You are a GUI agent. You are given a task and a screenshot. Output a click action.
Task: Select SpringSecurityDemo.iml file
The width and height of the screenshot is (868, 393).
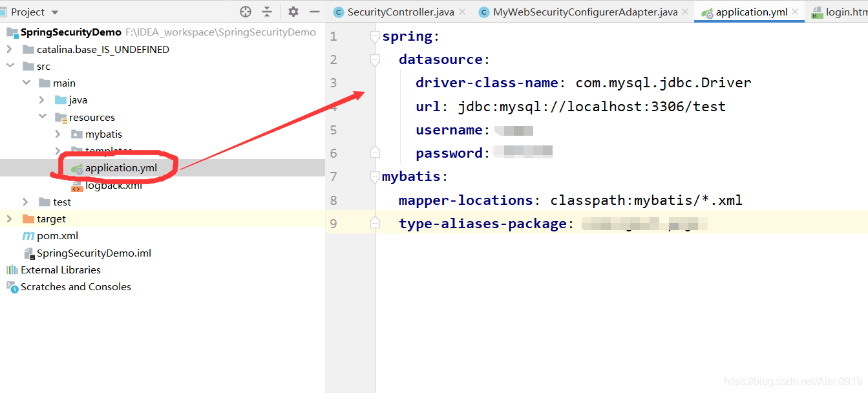tap(94, 253)
